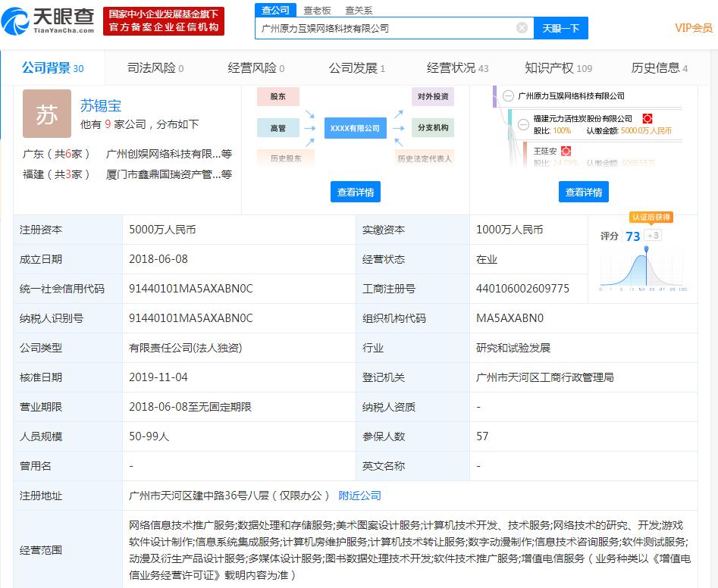The height and width of the screenshot is (588, 718).
Task: Switch to the 查老板 search tab
Action: [317, 11]
